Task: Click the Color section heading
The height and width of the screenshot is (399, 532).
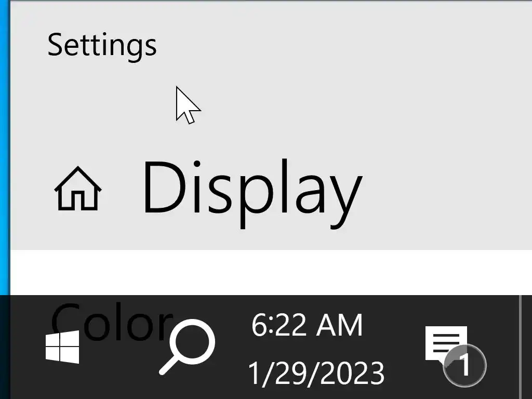Action: click(112, 321)
